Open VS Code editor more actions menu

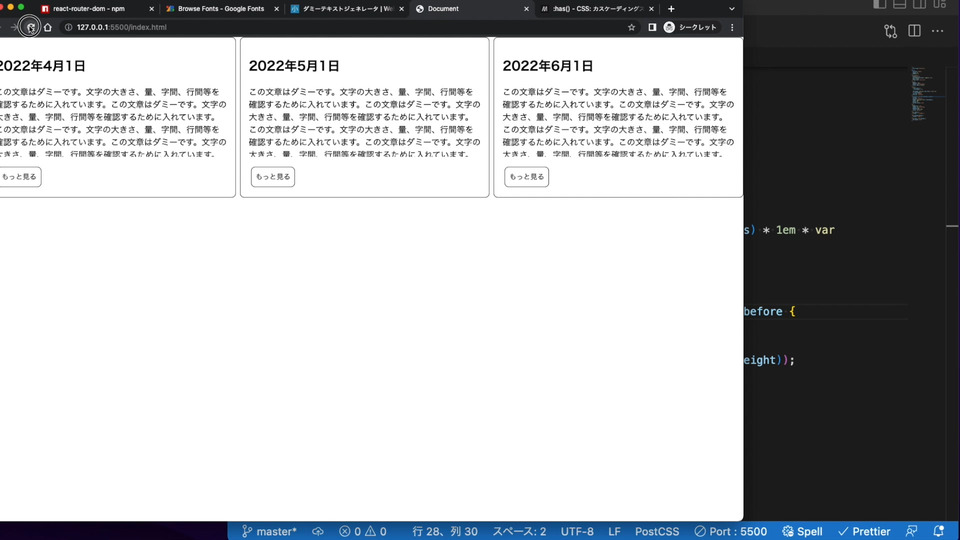pos(937,31)
